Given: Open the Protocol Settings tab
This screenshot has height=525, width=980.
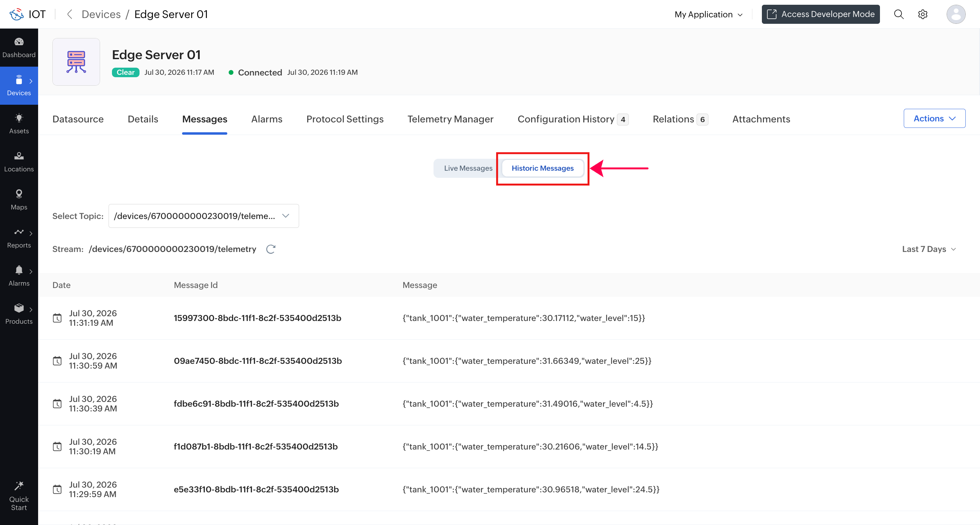Looking at the screenshot, I should tap(345, 119).
